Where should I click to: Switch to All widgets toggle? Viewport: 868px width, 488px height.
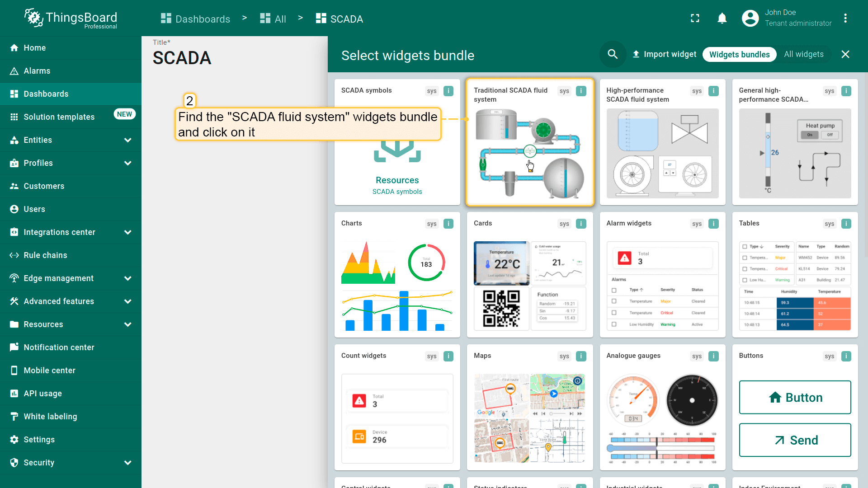[x=803, y=54]
